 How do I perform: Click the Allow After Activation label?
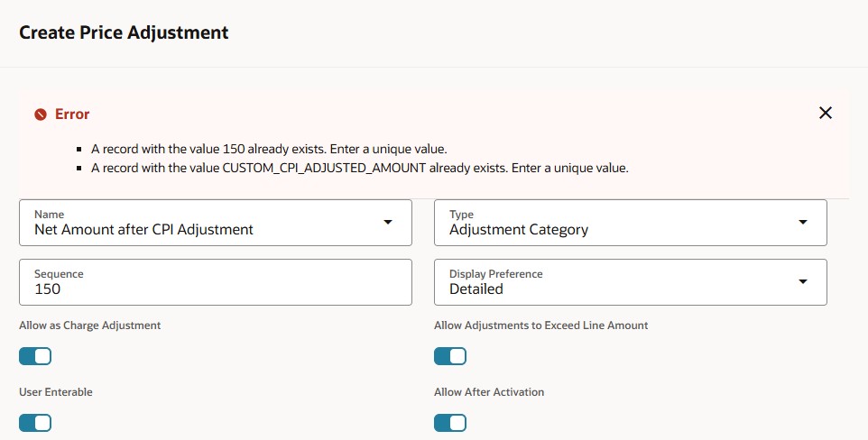coord(489,392)
